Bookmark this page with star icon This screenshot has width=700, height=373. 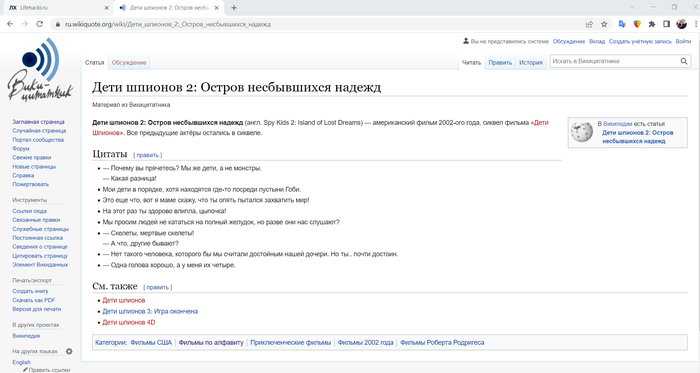click(604, 24)
